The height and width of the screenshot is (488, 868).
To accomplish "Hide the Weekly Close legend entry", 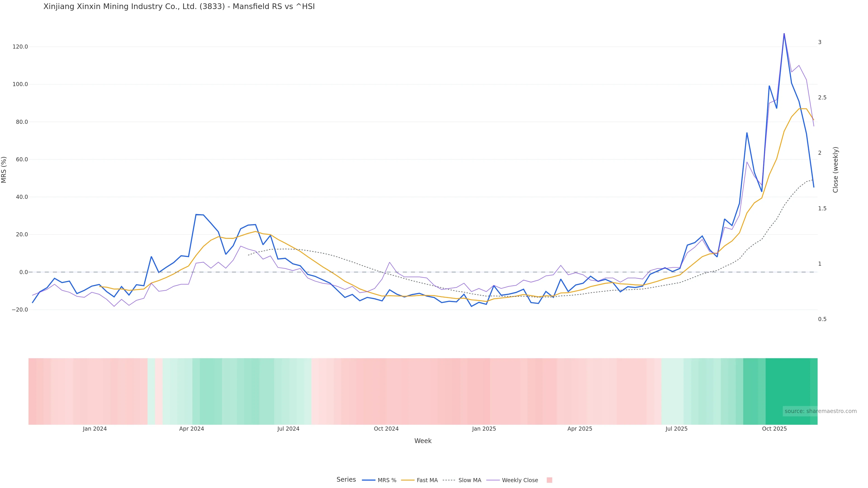I will point(512,480).
